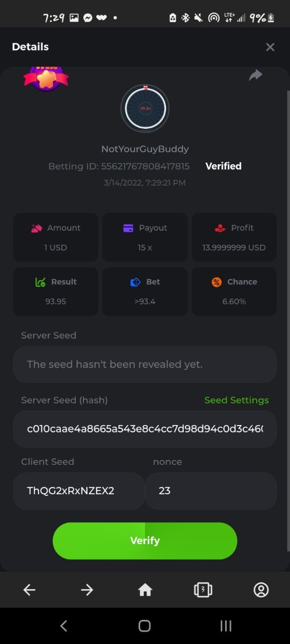
Task: Select the Server Seed hash field
Action: (x=145, y=429)
